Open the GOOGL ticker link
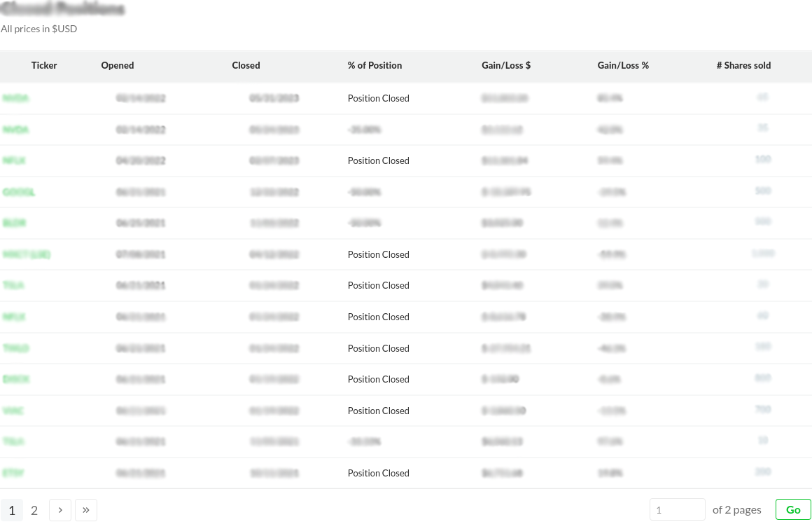 [x=19, y=192]
